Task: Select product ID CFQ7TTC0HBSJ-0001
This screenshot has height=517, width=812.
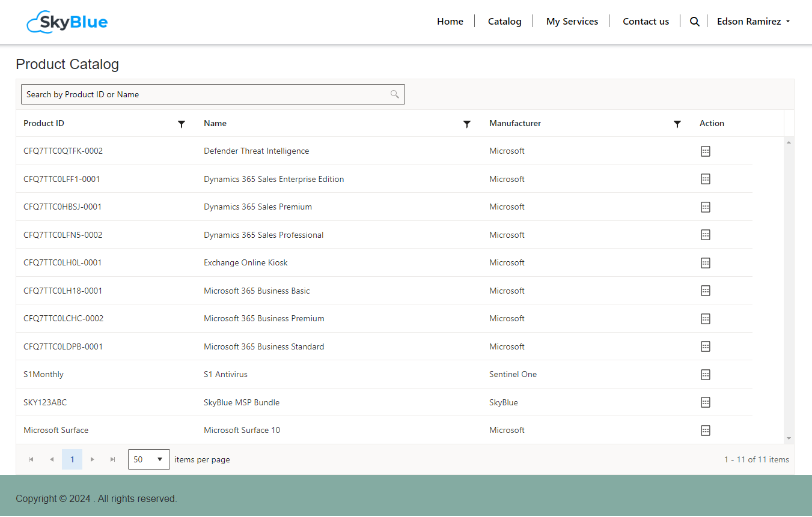Action: [63, 207]
